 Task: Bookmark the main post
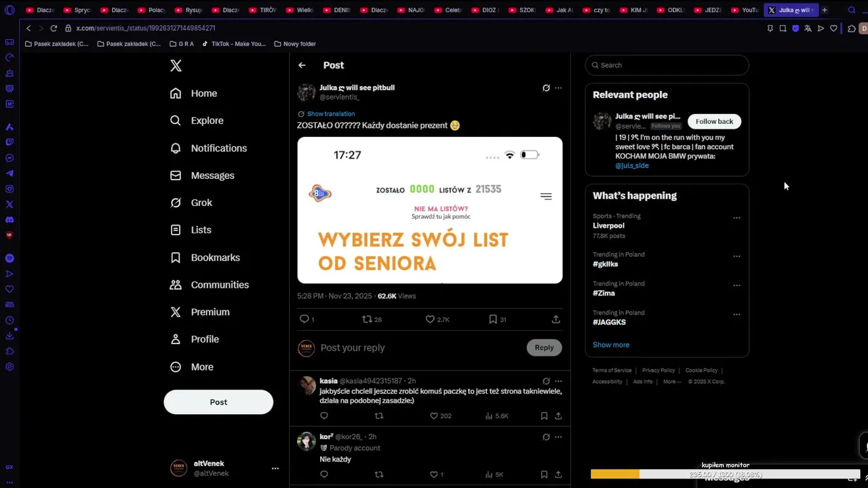click(x=493, y=319)
